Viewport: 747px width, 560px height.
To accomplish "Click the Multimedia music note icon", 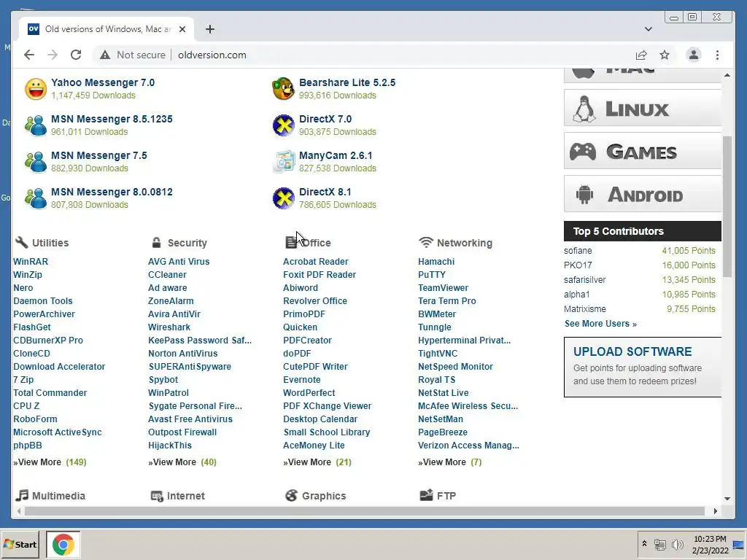I will 22,495.
